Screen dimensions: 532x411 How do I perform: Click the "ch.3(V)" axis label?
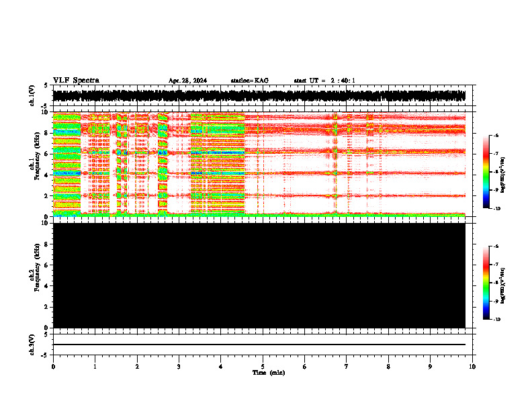(x=32, y=345)
